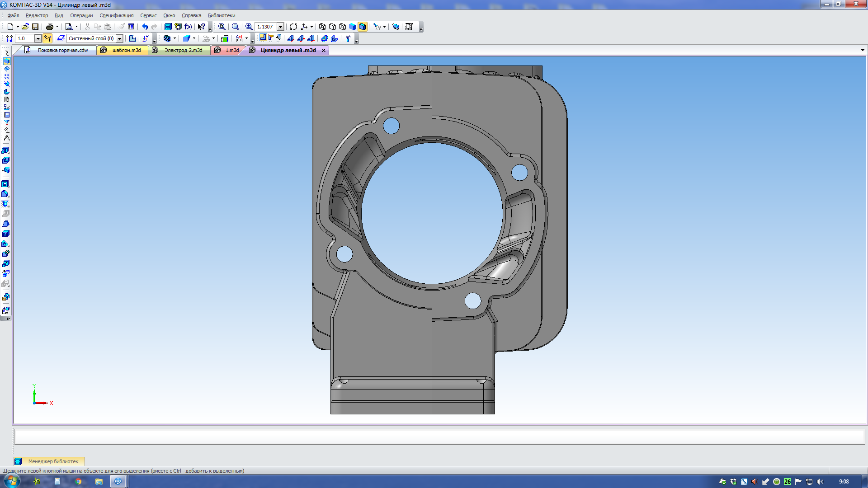
Task: Switch to thin hidden lines display
Action: coord(342,27)
